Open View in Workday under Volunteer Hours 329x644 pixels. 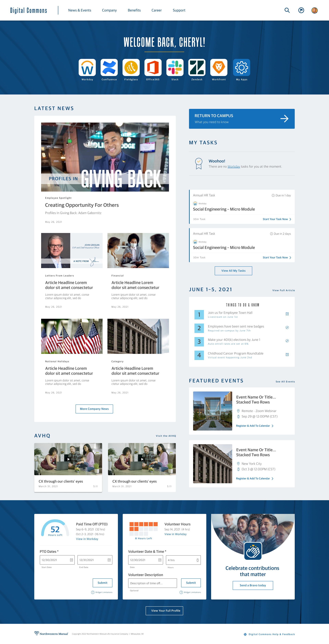pyautogui.click(x=175, y=534)
